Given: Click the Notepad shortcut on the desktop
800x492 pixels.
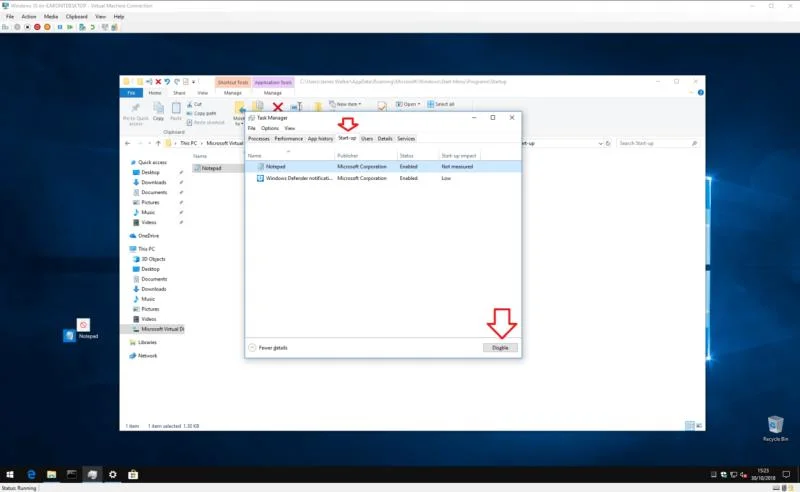Looking at the screenshot, I should 80,331.
